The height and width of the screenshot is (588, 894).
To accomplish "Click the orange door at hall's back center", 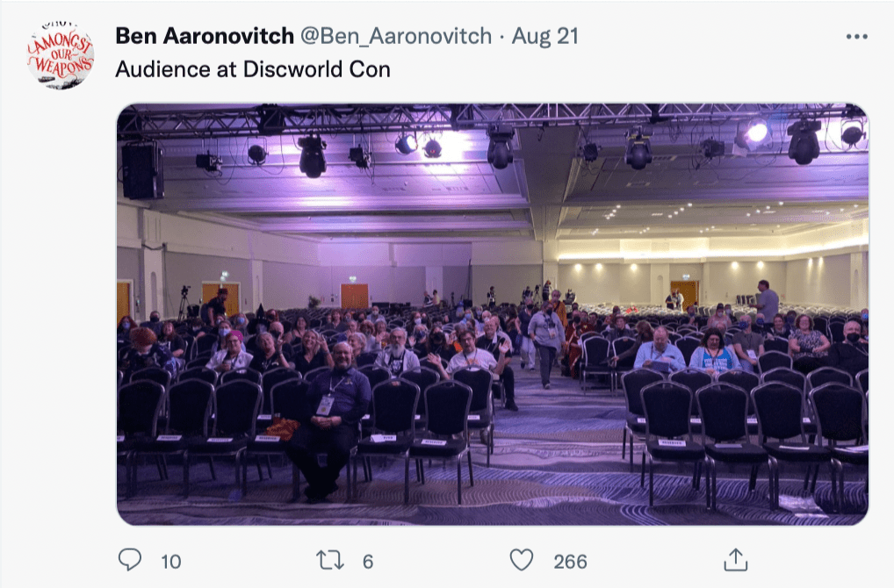I will [x=355, y=296].
